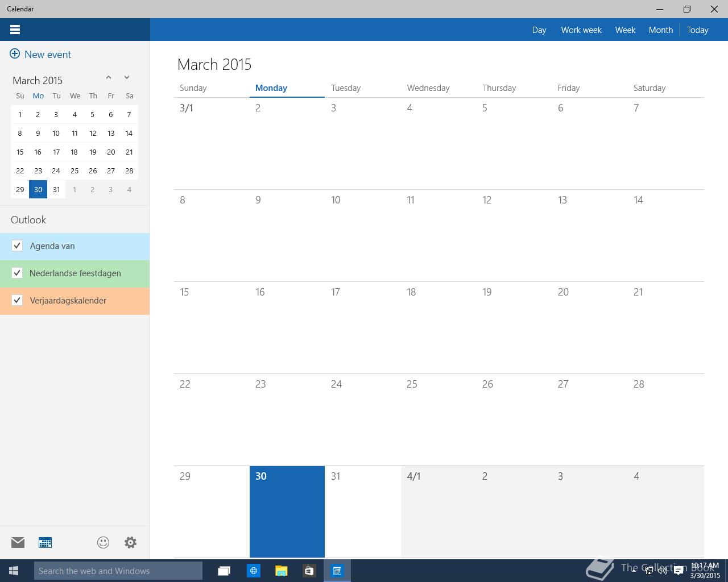
Task: Open File Explorer on the taskbar
Action: coord(281,571)
